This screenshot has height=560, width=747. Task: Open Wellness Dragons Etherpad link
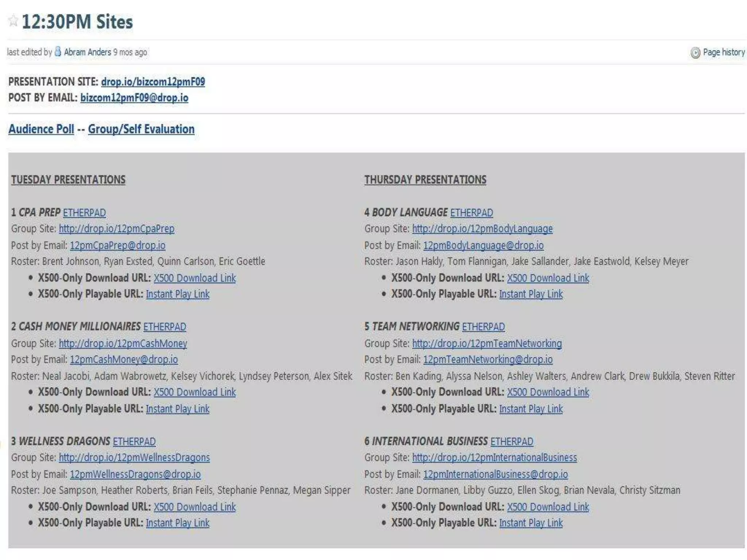tap(134, 442)
